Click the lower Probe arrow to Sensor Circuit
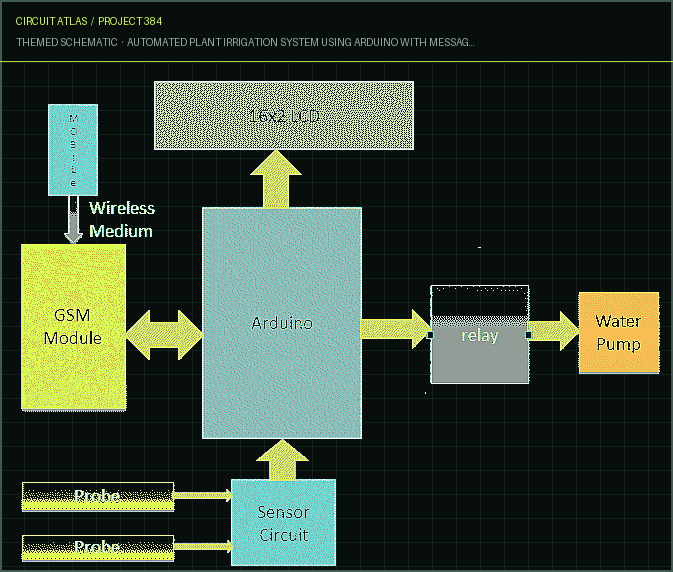Screen dimensions: 673x572 pyautogui.click(x=204, y=546)
